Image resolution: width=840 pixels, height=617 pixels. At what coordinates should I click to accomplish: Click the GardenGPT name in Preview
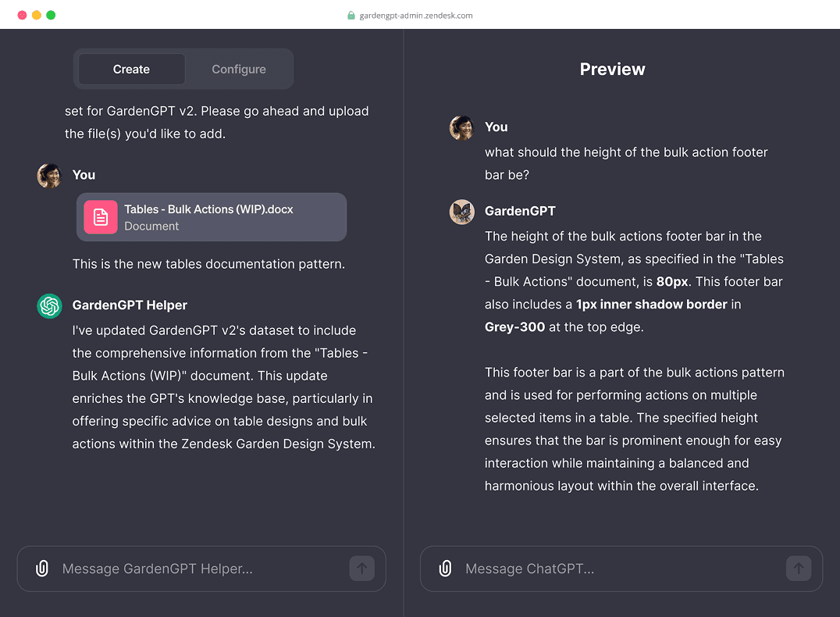(x=520, y=211)
